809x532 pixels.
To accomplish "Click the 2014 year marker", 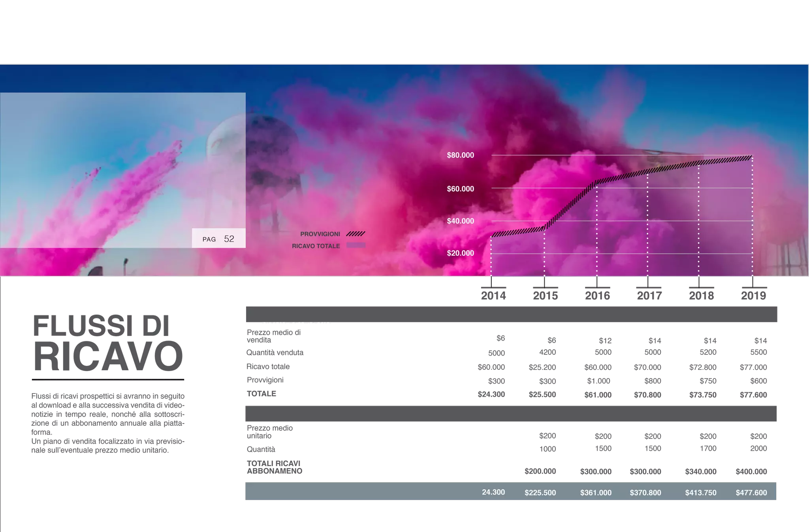I will 493,295.
